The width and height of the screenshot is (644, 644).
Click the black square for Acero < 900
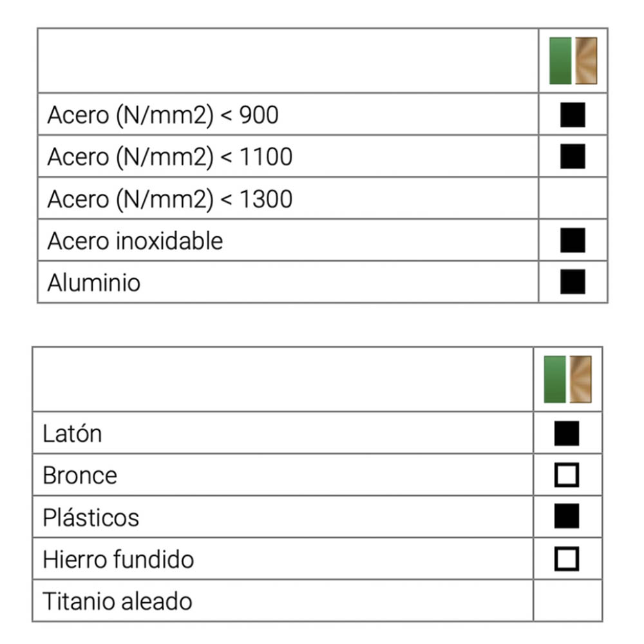(573, 115)
